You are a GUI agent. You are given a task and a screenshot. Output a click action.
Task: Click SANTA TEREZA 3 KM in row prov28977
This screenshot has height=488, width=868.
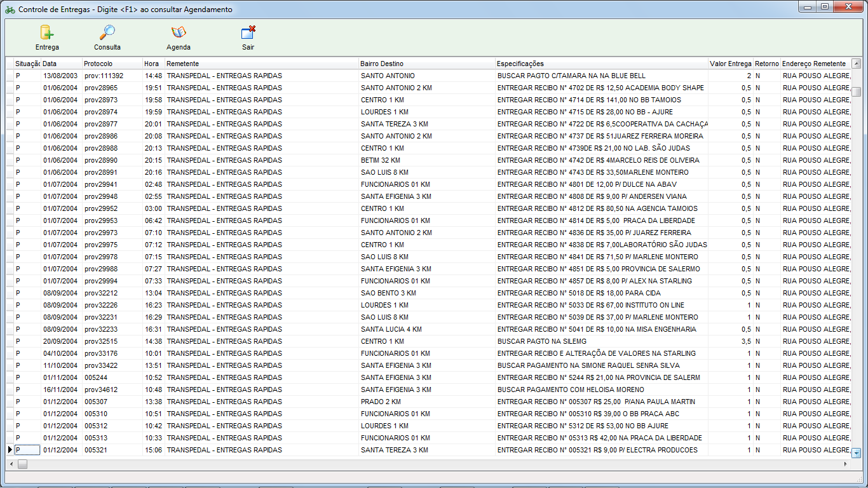coord(427,124)
